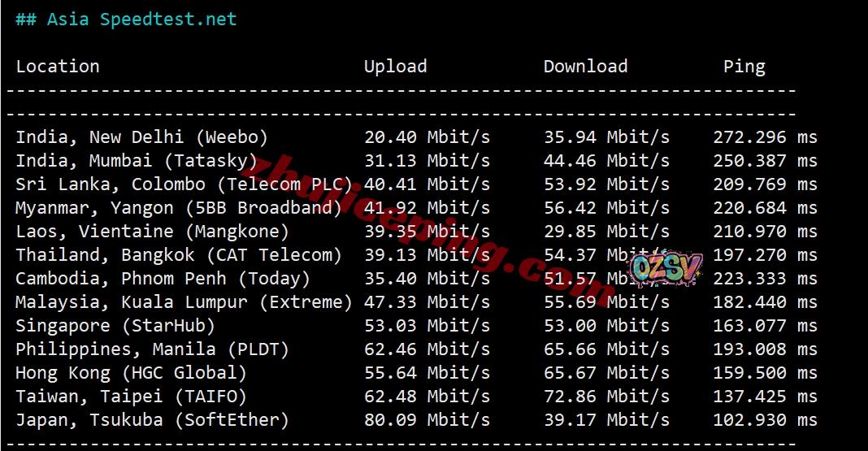Select Japan, Tsukuba (SoftEther) location
The width and height of the screenshot is (868, 451).
[x=152, y=420]
